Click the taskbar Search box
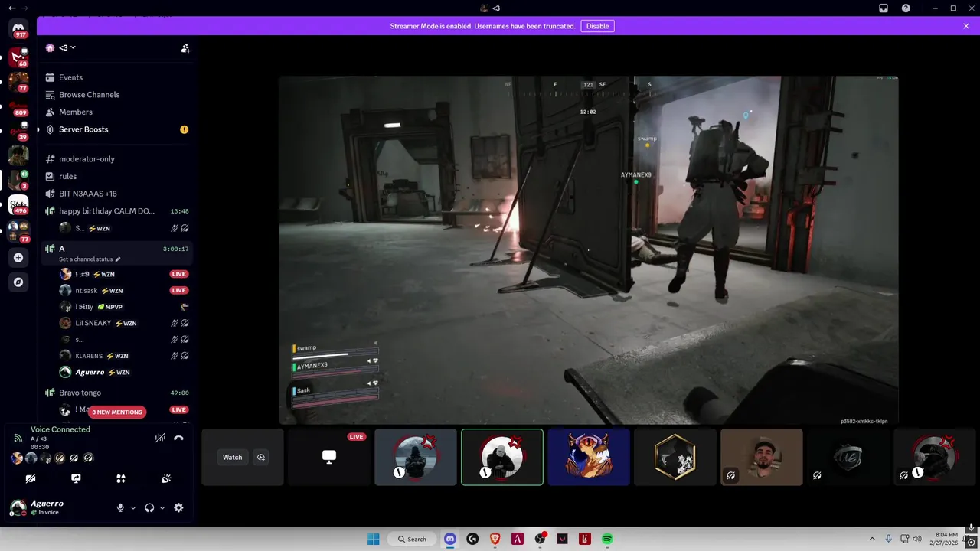 click(412, 539)
